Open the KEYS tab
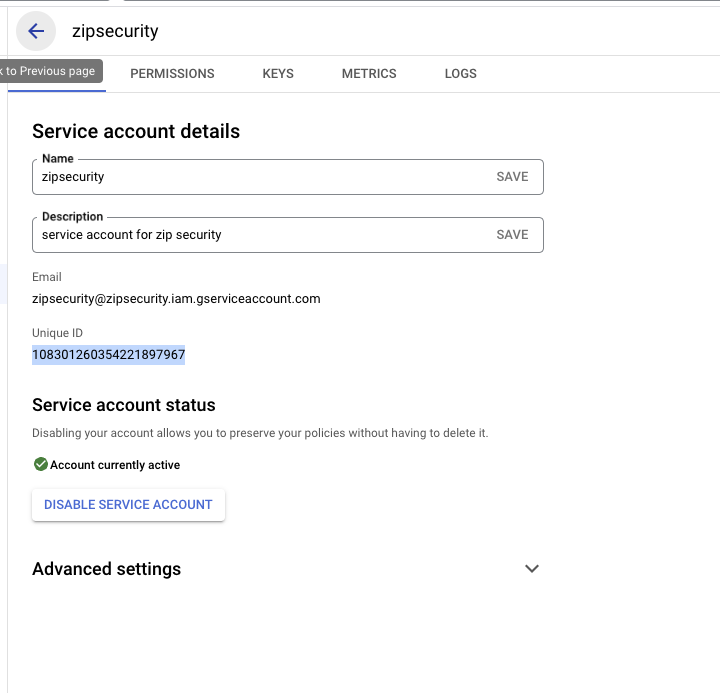The width and height of the screenshot is (720, 693). coord(278,73)
